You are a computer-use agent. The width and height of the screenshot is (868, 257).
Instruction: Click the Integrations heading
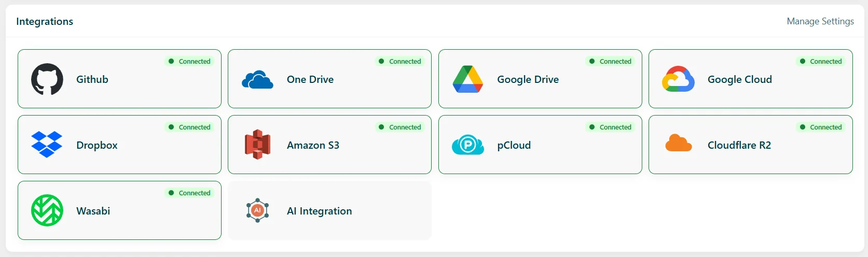coord(45,21)
